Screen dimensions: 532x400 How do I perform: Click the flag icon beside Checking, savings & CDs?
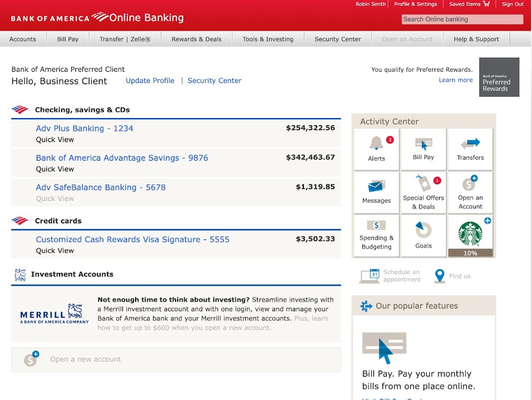tap(20, 110)
